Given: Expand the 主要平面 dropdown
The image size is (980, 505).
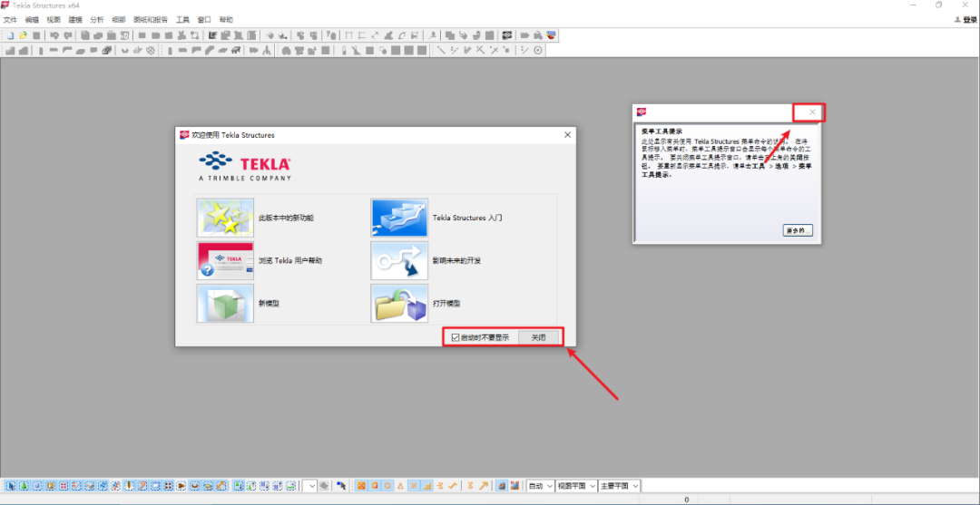Looking at the screenshot, I should pos(620,486).
